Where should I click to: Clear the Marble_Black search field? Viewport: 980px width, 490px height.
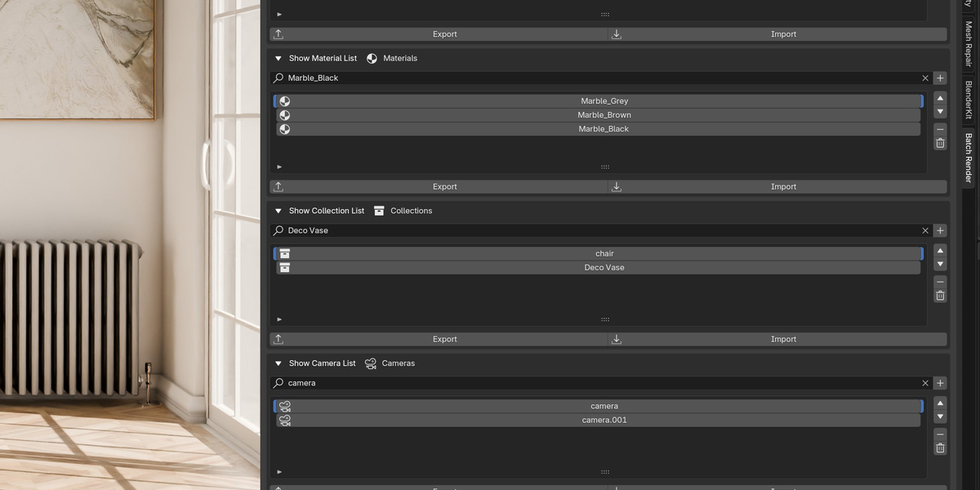pyautogui.click(x=925, y=78)
